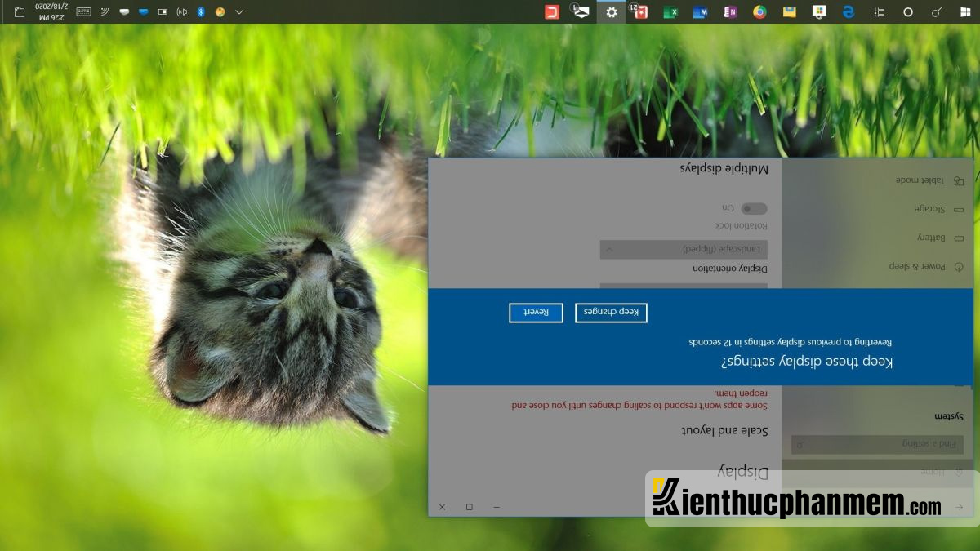Maximize the Settings window
The height and width of the screenshot is (551, 980).
point(469,507)
